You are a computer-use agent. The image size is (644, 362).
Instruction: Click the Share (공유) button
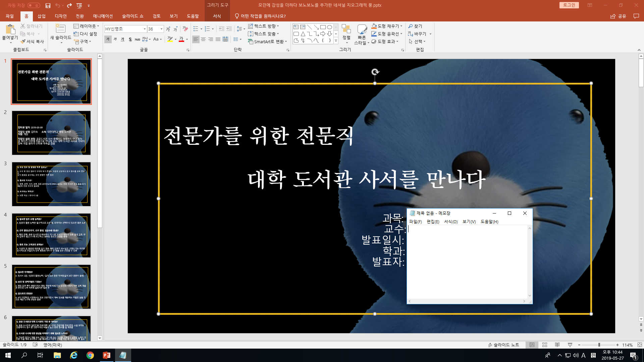pos(618,16)
